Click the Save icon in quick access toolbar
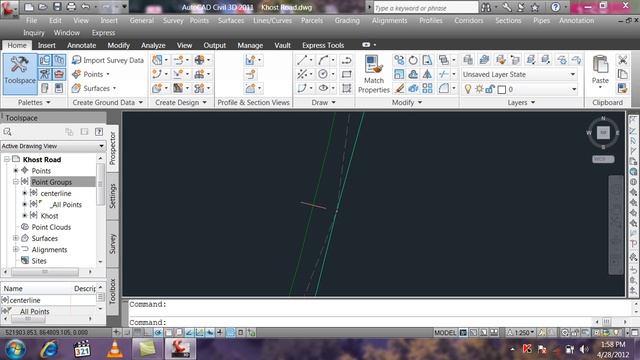This screenshot has width=640, height=360. [x=57, y=7]
